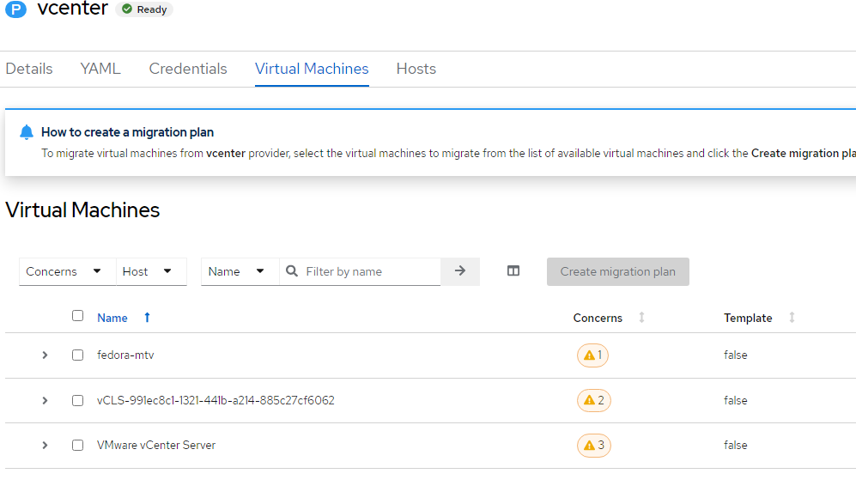Check the VMware vCenter Server row checkbox

click(x=77, y=446)
